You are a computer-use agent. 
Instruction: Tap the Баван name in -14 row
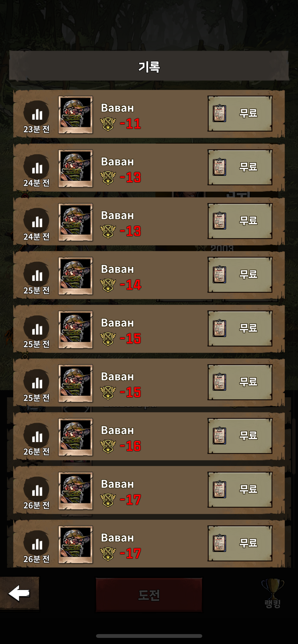[117, 269]
